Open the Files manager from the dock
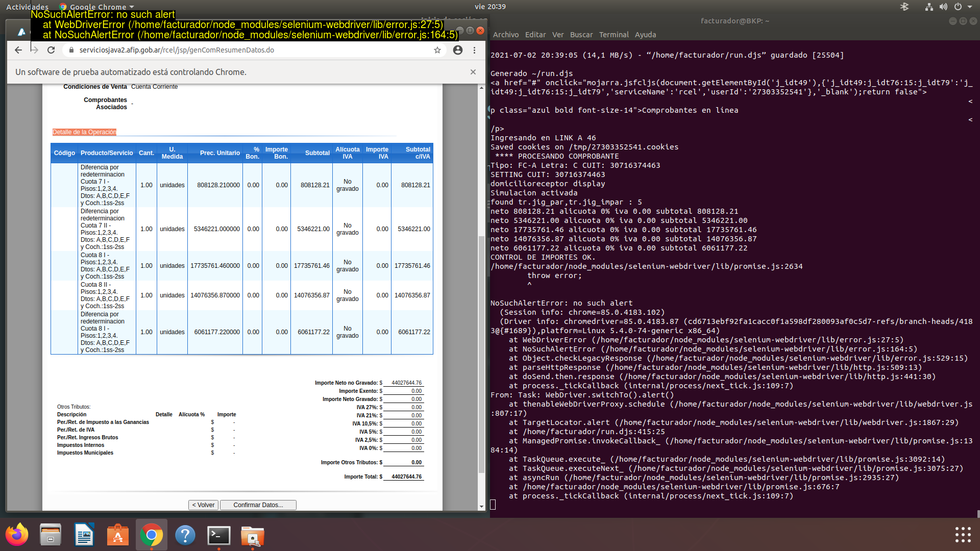Screen dimensions: 980x551 click(51, 535)
